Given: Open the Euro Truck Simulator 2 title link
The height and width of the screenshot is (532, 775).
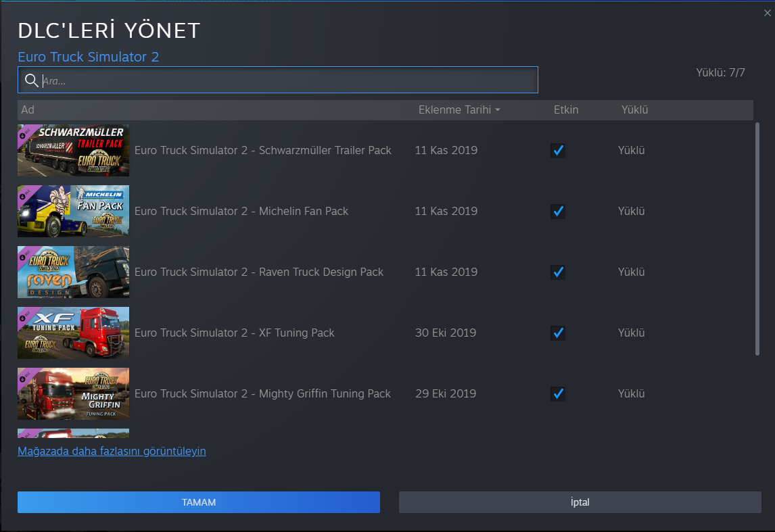Looking at the screenshot, I should (x=89, y=57).
